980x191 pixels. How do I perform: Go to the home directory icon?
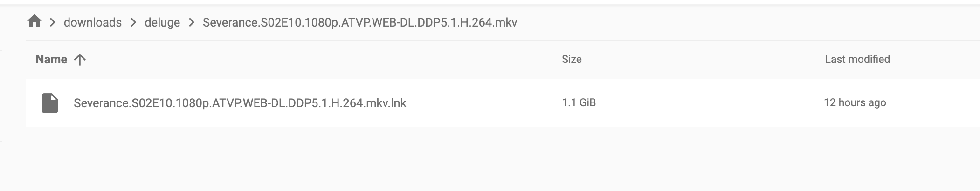coord(34,21)
